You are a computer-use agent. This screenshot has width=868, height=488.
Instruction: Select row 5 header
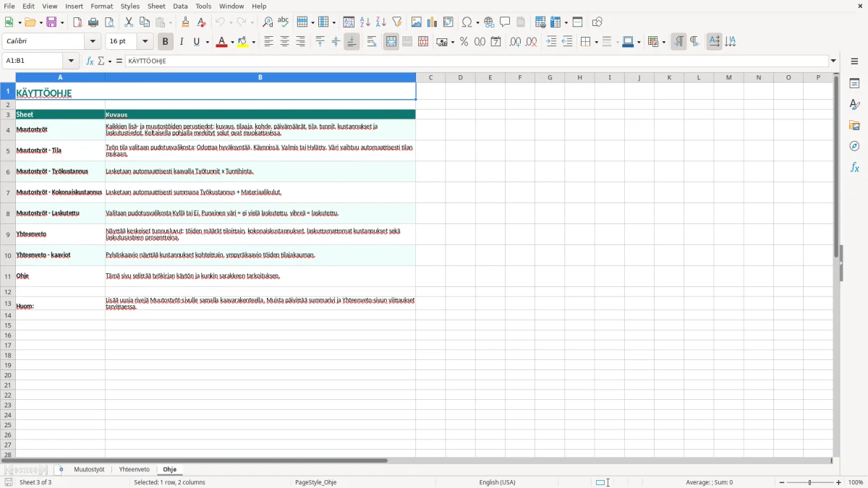click(8, 150)
